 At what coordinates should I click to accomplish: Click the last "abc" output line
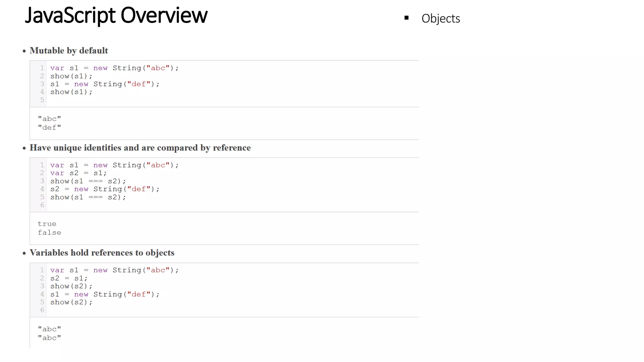49,338
